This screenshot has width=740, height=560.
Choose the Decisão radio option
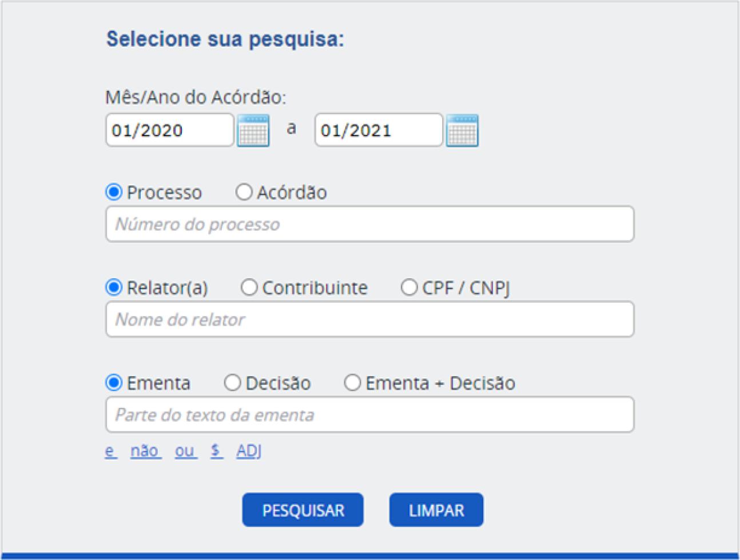[x=233, y=383]
